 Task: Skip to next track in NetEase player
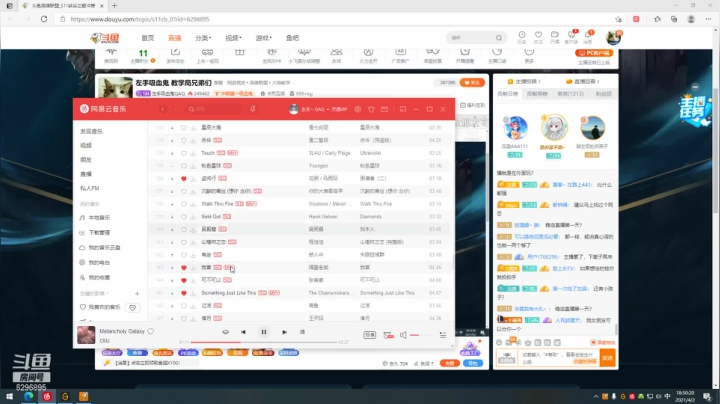[284, 332]
